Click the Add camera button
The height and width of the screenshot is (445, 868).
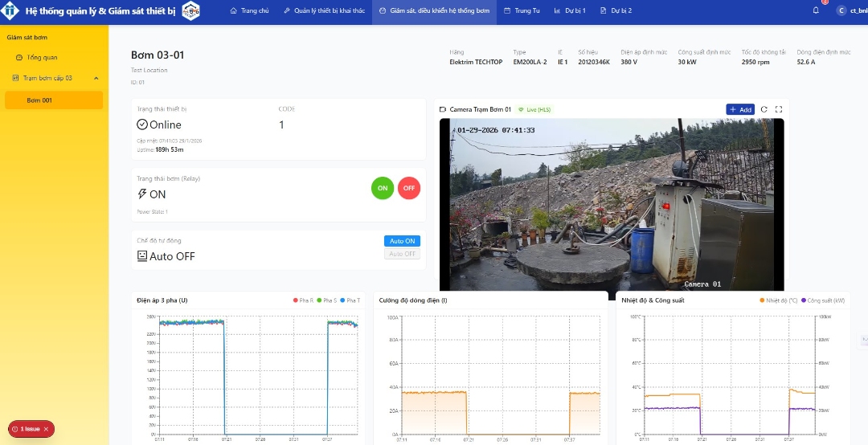point(740,109)
